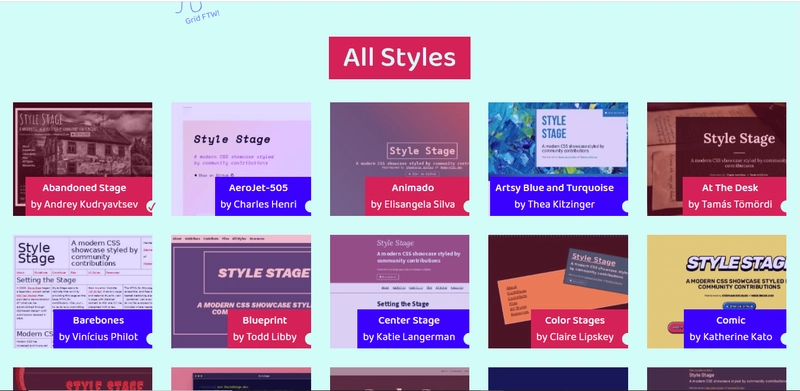Open Barebones by Vinícius Philot
The image size is (800, 391).
(98, 329)
